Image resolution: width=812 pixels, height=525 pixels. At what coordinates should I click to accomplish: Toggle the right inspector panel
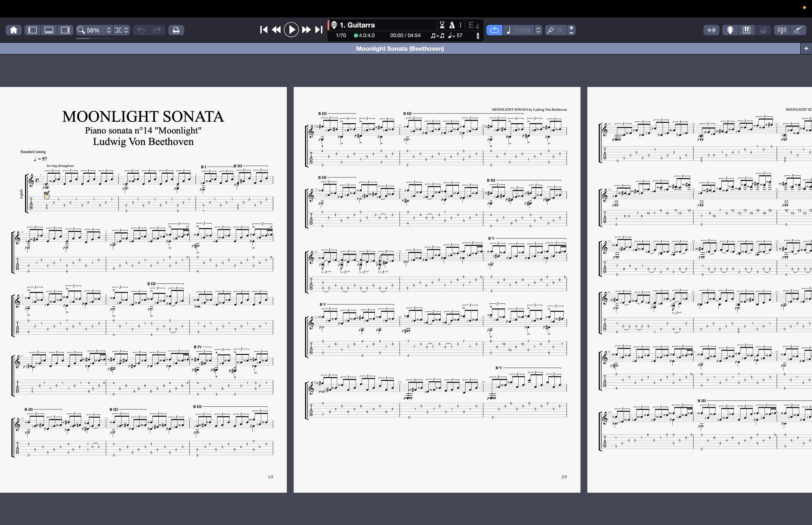pos(65,30)
